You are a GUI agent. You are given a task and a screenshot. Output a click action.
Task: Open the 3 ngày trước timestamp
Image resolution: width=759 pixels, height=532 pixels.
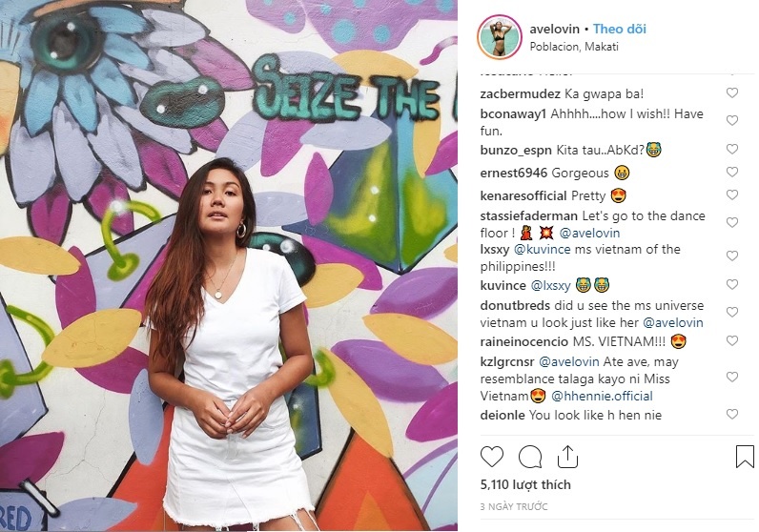(x=514, y=507)
